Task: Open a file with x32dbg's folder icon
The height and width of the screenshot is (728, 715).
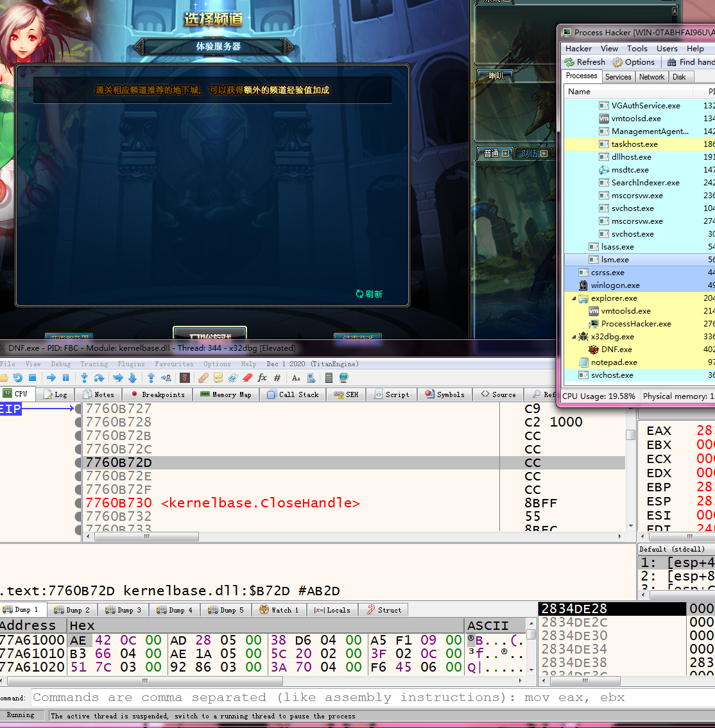Action: click(x=3, y=378)
